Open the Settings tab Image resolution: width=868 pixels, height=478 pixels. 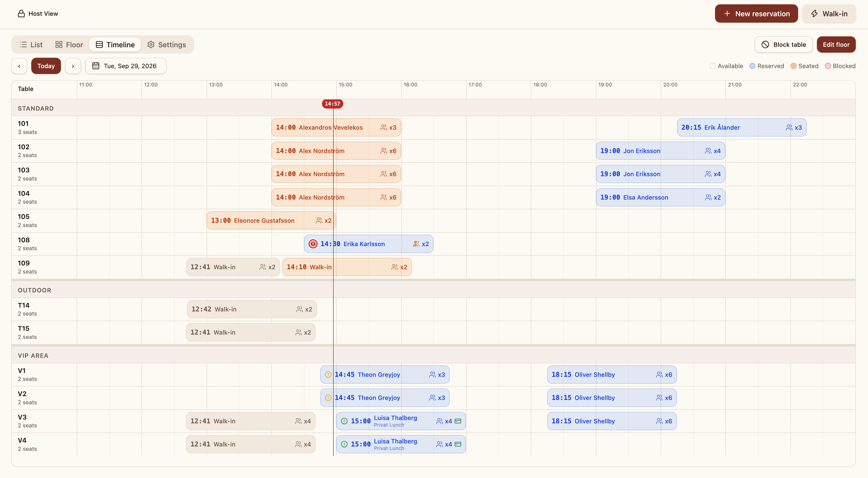coord(167,44)
